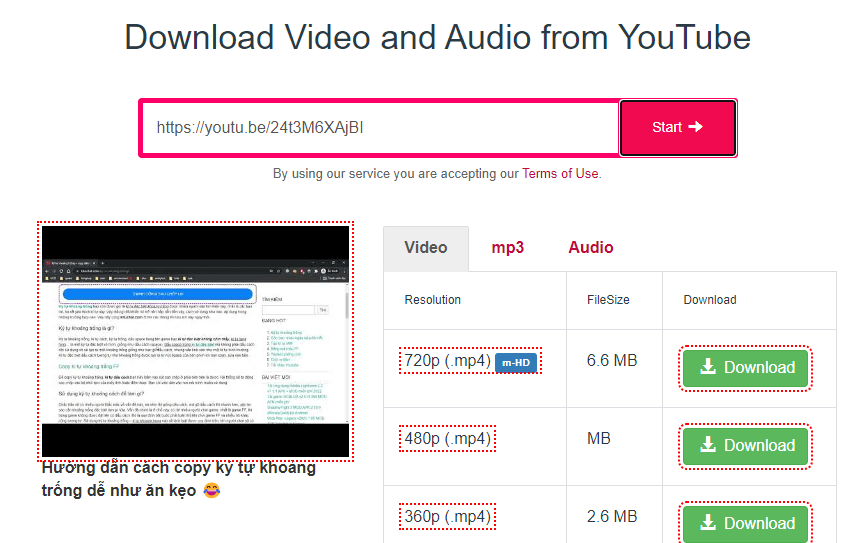Switch to the mp3 tab
This screenshot has height=543, width=867.
point(507,248)
